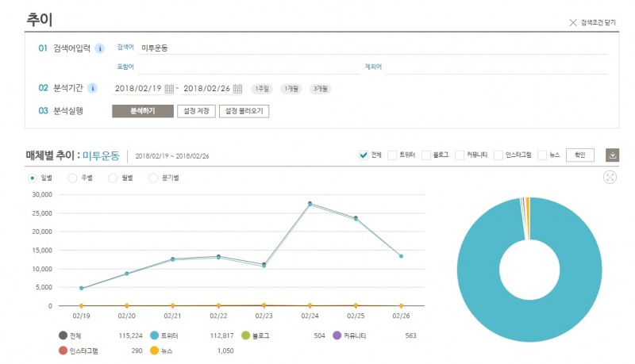The height and width of the screenshot is (364, 635).
Task: Click the info icon beside 분석기간
Action: [92, 88]
